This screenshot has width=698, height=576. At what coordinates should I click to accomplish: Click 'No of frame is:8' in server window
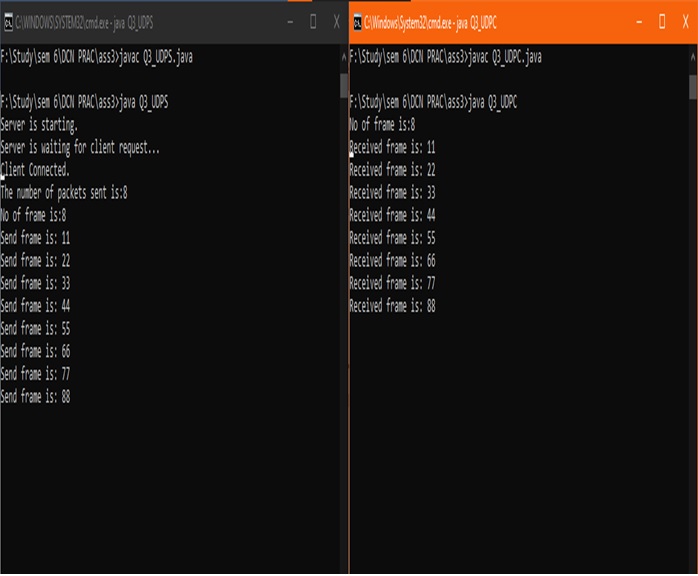click(x=33, y=216)
